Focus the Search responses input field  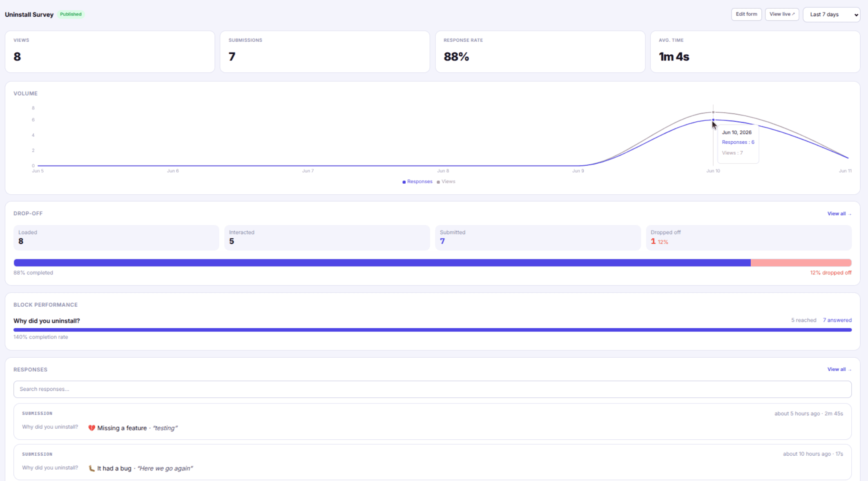[x=433, y=390]
